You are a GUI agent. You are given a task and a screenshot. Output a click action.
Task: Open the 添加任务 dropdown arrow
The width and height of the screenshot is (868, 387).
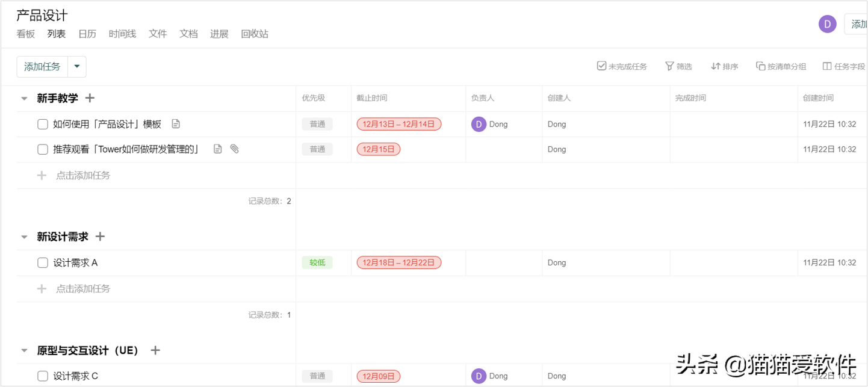(76, 66)
